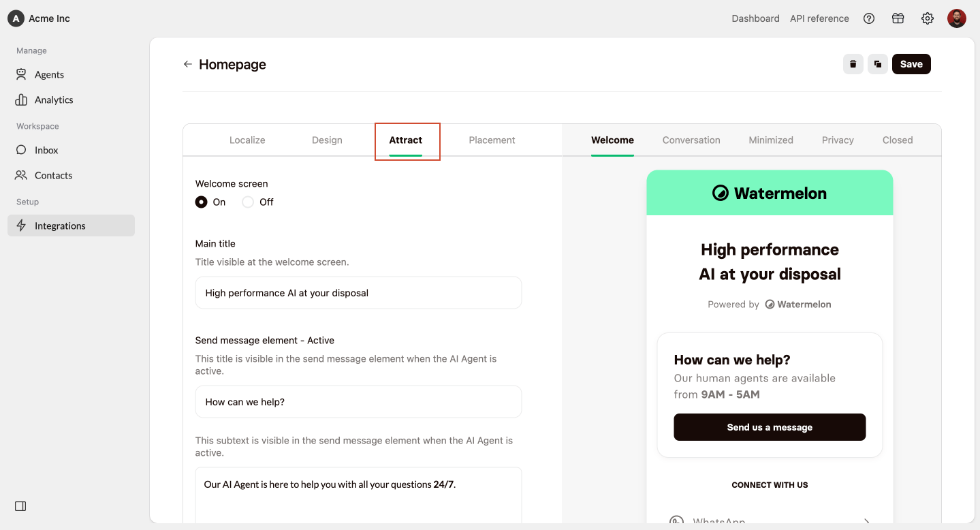Viewport: 980px width, 530px height.
Task: Open the user profile avatar
Action: coord(957,18)
